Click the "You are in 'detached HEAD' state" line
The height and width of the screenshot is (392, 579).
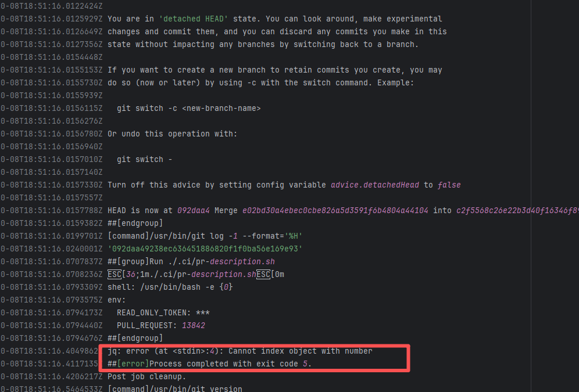(274, 19)
